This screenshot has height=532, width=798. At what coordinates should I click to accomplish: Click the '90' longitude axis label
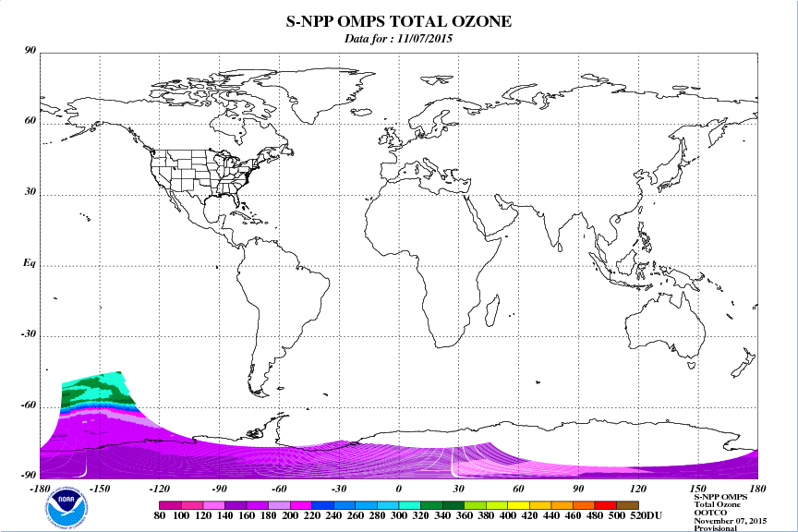pos(578,489)
